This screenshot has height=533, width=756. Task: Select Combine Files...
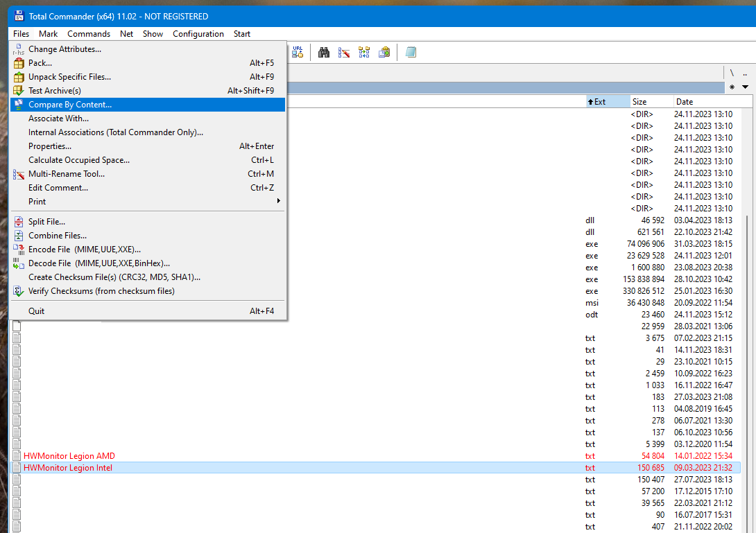click(148, 236)
